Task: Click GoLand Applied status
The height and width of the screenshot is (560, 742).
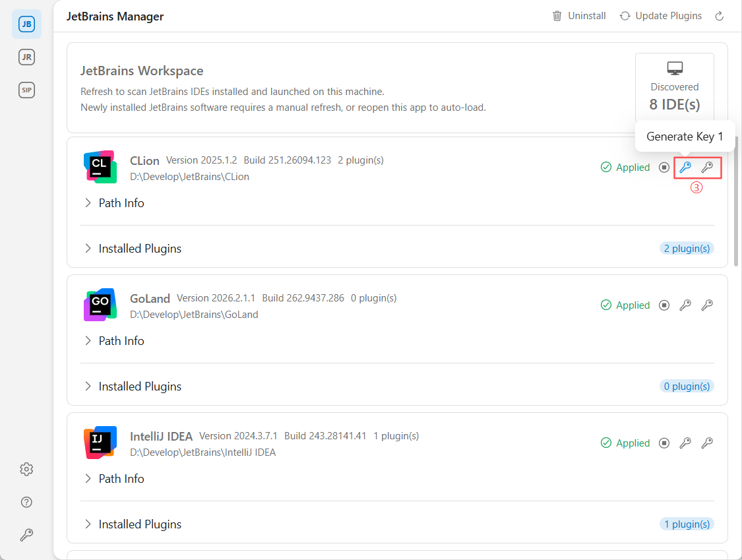Action: click(625, 305)
